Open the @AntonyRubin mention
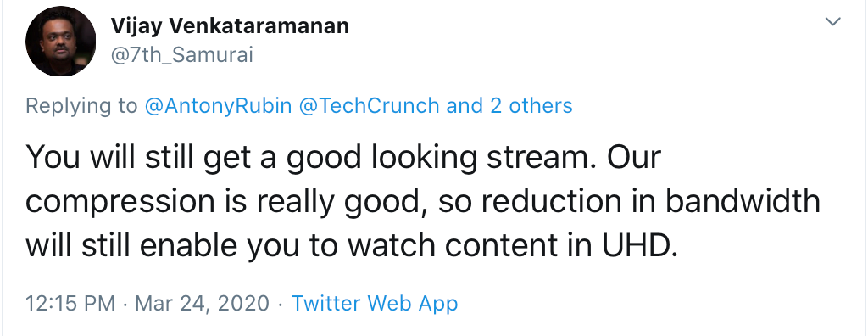This screenshot has height=336, width=868. pos(218,105)
